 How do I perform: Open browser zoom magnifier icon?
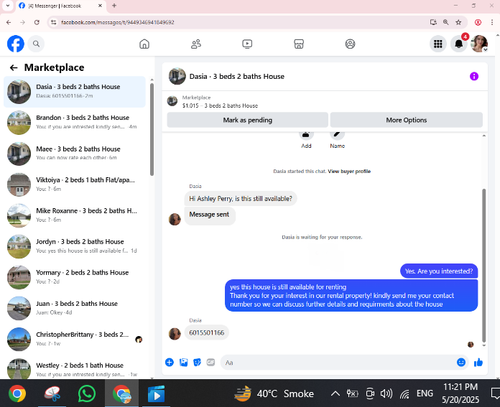tap(446, 22)
